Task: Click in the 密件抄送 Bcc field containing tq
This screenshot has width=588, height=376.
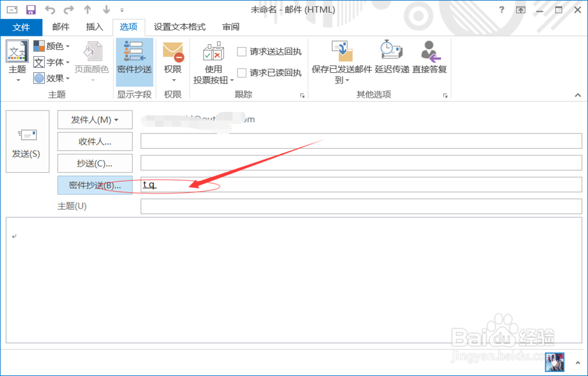Action: 361,184
